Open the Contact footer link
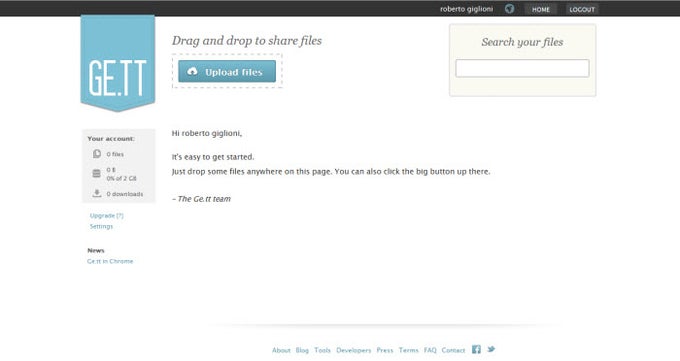680x361 pixels. (453, 350)
